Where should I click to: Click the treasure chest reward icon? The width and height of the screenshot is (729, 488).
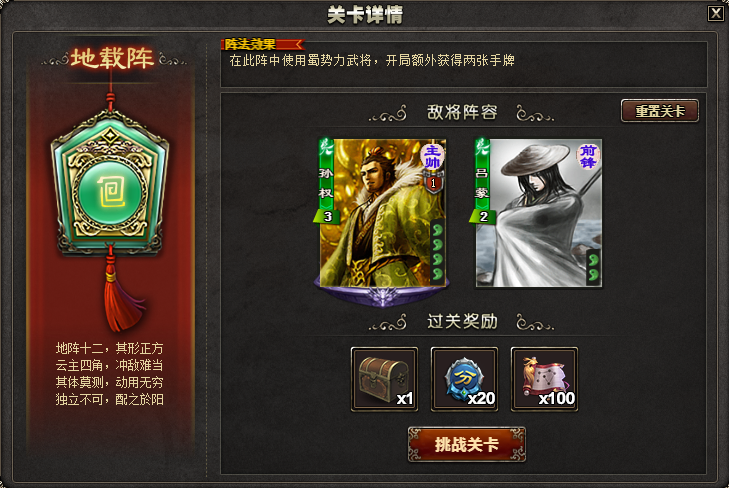point(384,379)
